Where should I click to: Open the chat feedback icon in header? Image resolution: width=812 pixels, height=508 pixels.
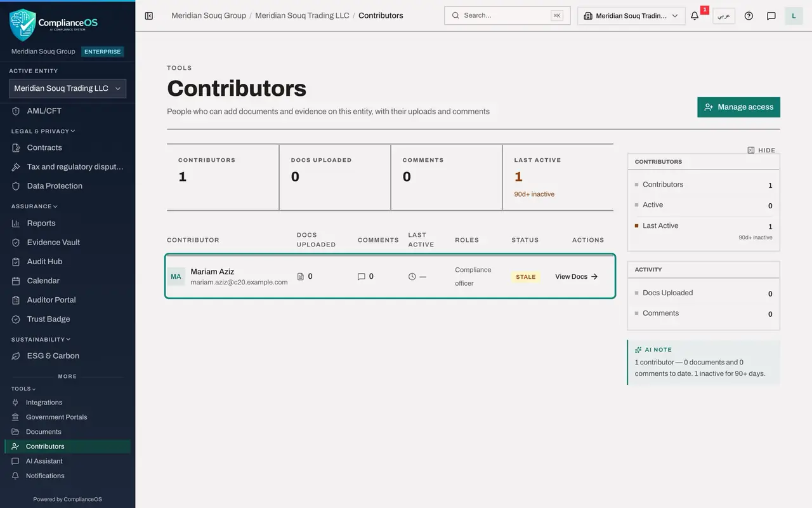[771, 16]
